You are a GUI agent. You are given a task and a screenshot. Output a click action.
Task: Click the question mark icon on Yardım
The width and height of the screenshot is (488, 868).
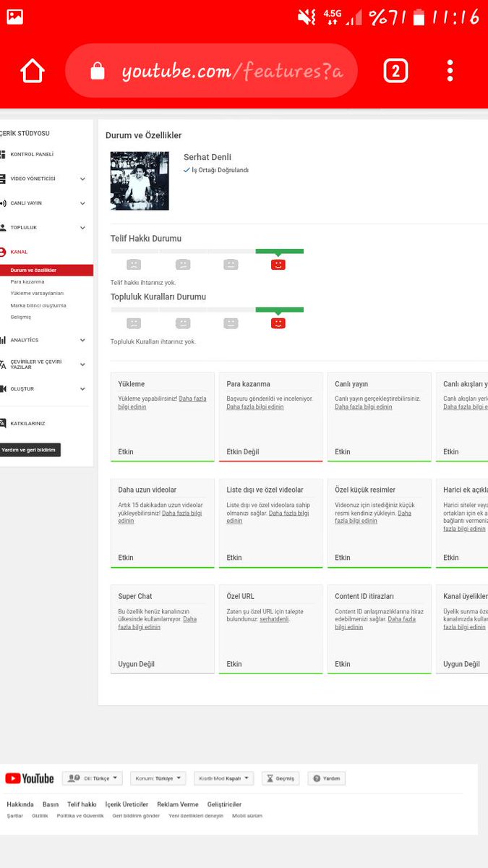click(315, 778)
